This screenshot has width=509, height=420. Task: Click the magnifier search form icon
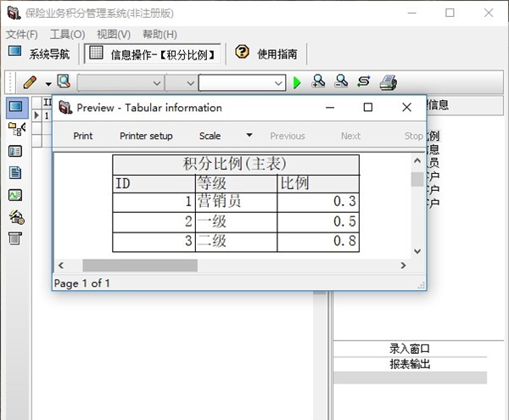pyautogui.click(x=64, y=81)
